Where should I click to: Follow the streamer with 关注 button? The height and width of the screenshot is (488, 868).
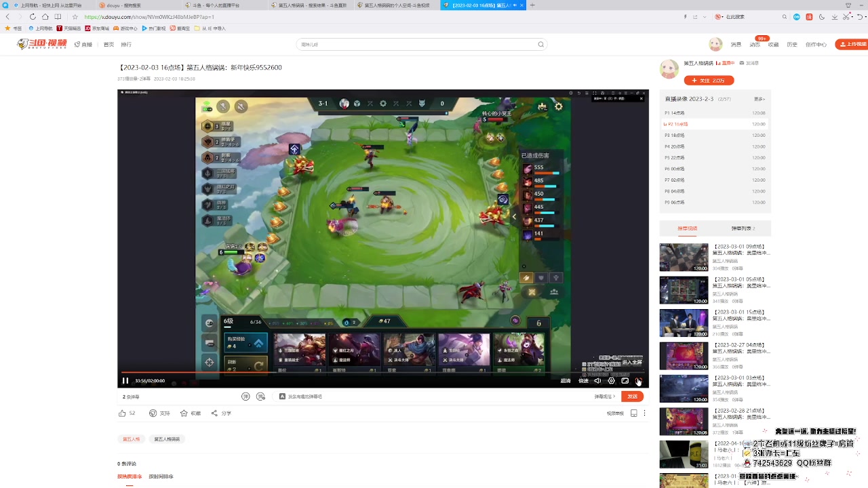coord(709,80)
